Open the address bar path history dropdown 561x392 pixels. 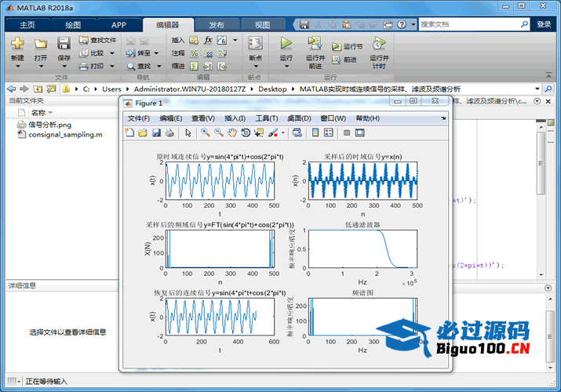(537, 89)
